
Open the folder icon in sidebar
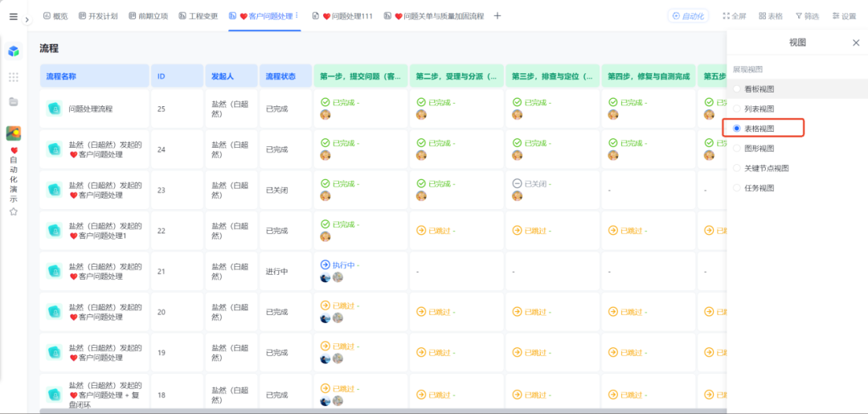point(14,102)
